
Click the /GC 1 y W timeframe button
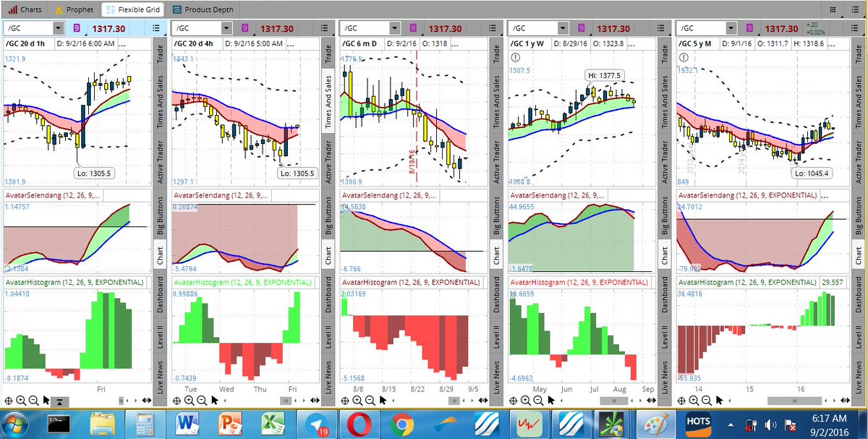click(x=531, y=44)
